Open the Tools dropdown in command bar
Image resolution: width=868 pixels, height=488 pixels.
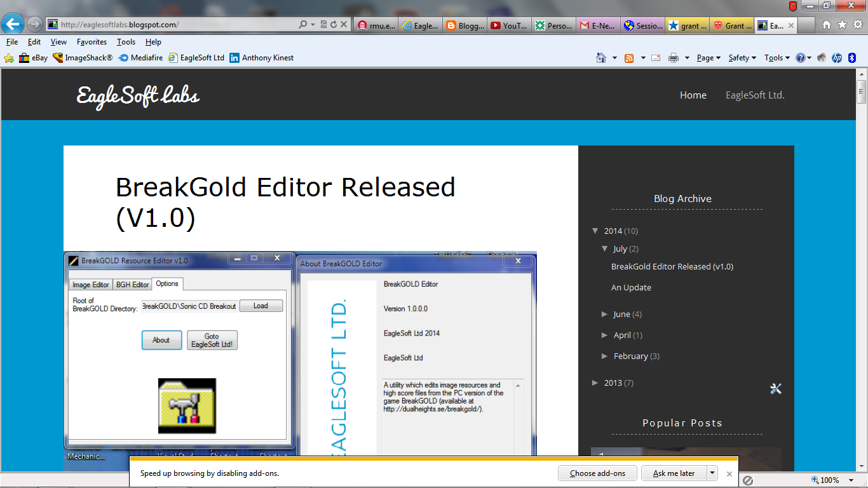[776, 58]
